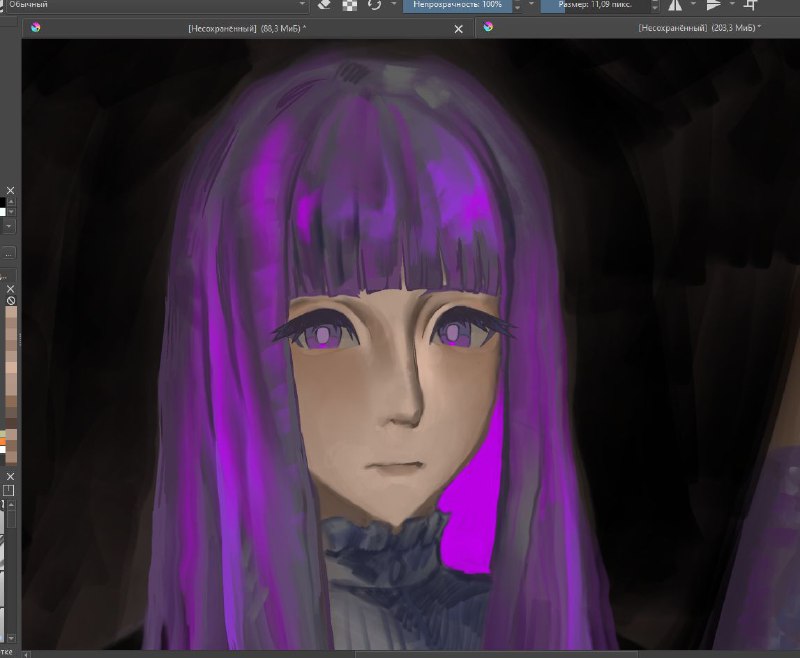This screenshot has width=800, height=658.
Task: Expand the dropdown arrow next to the reload icon
Action: tap(393, 4)
